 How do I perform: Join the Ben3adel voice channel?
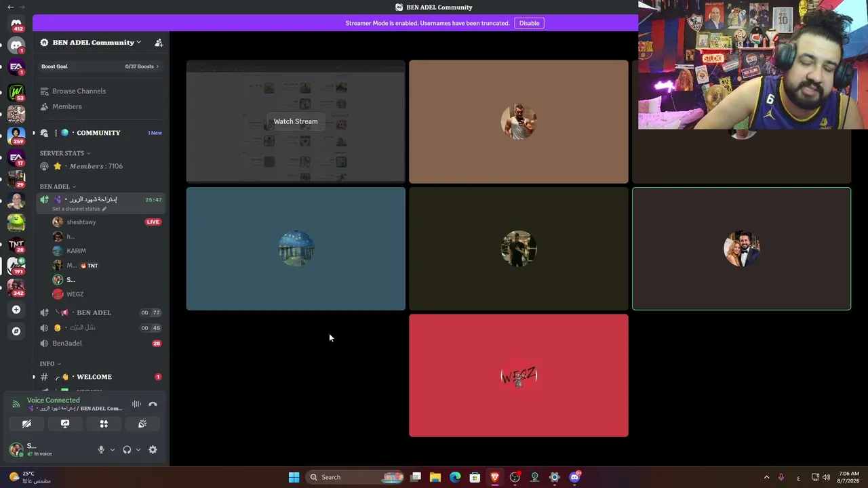coord(100,343)
